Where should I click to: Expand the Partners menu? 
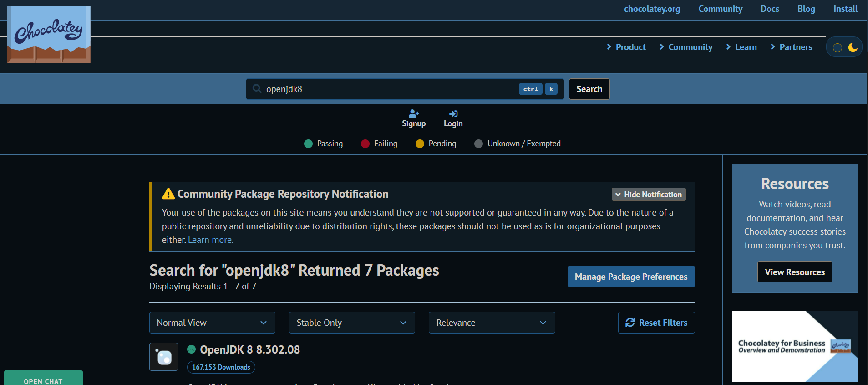(791, 47)
